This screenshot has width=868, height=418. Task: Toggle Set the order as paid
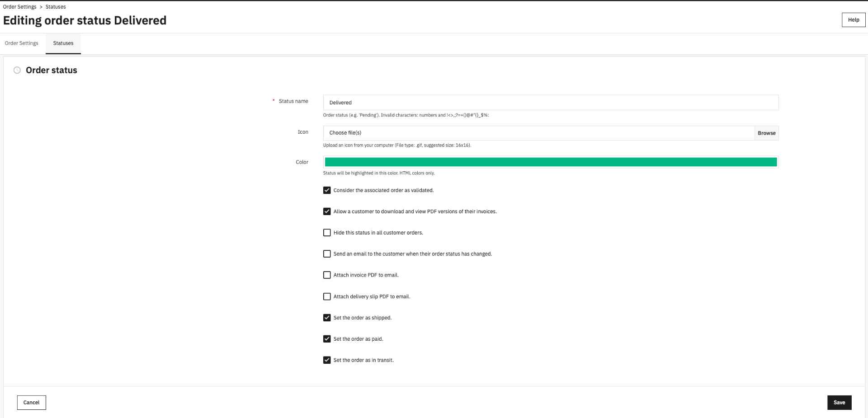[x=327, y=339]
